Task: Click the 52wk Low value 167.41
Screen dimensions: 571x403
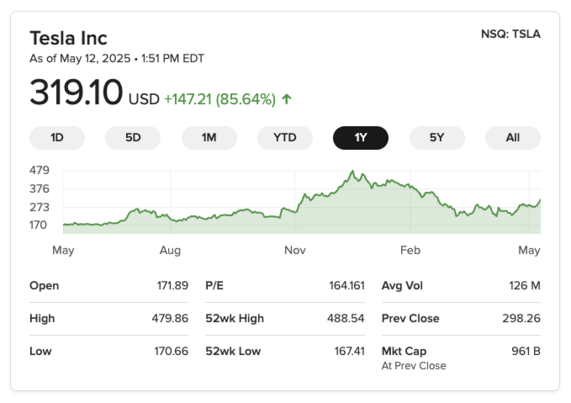Action: tap(350, 351)
